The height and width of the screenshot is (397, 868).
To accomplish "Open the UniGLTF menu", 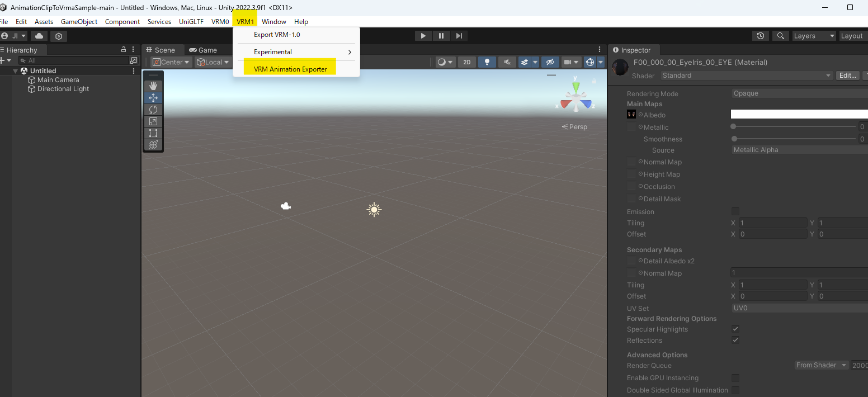I will pyautogui.click(x=191, y=22).
